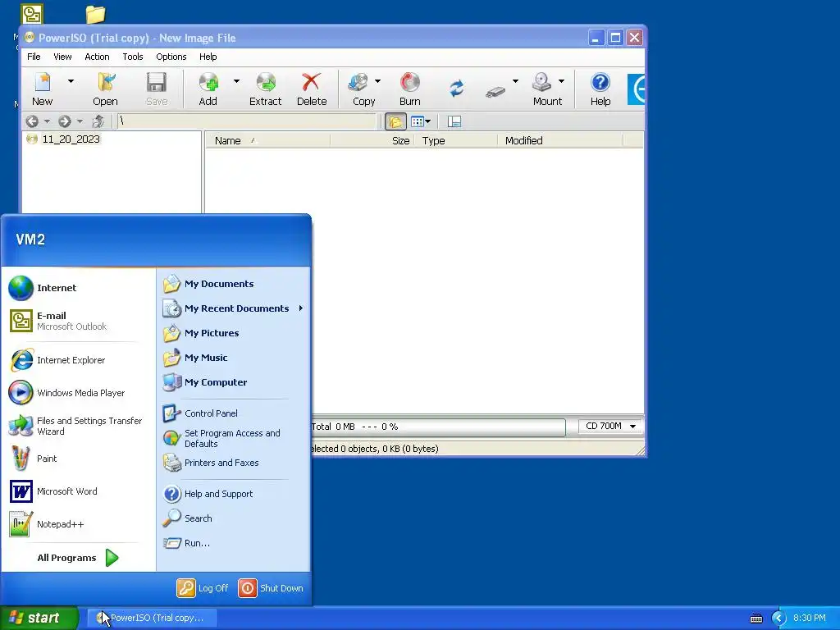Screen dimensions: 840x630
Task: Open the CD 700M media size dropdown
Action: click(x=610, y=427)
